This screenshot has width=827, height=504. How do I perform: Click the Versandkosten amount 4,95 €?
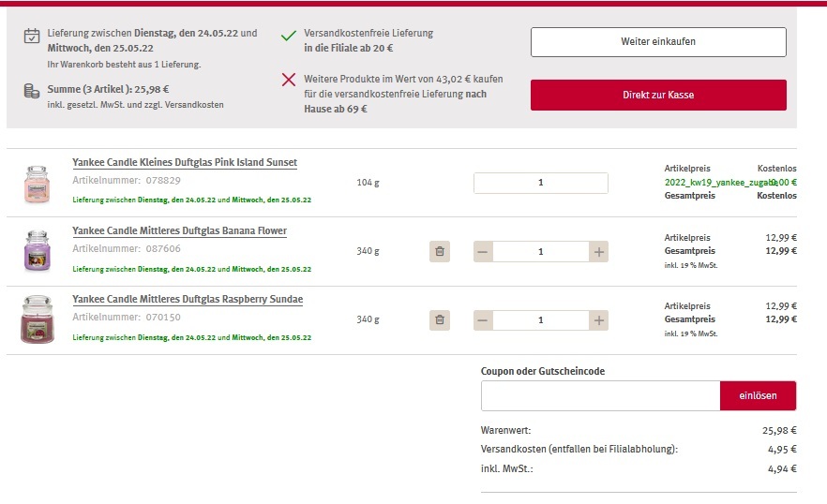[x=782, y=450]
